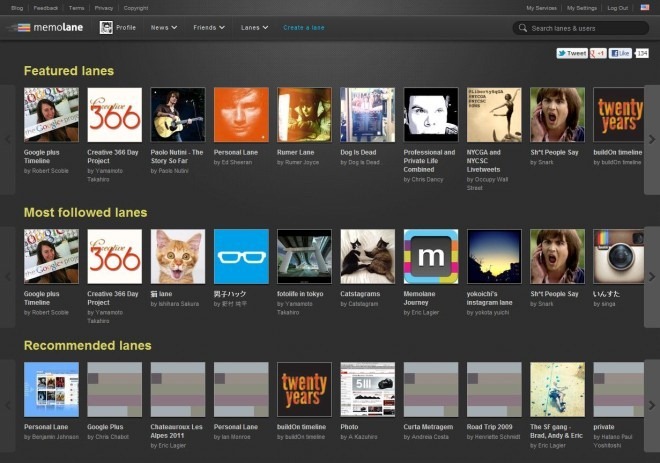Click the 134 like count bubble
This screenshot has height=463, width=660.
(x=642, y=53)
